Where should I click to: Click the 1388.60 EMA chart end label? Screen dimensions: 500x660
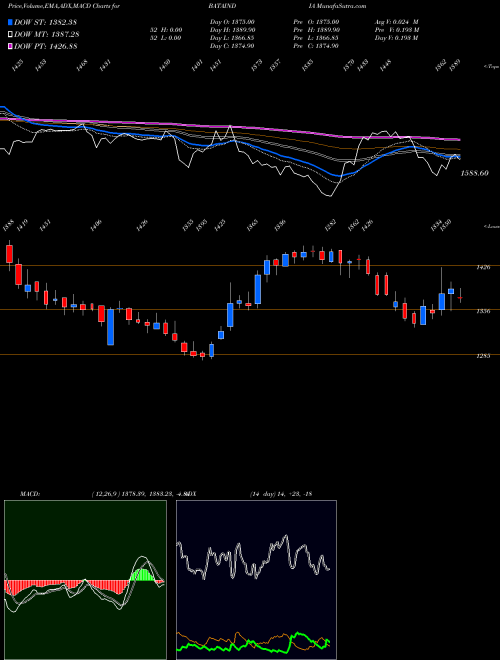pyautogui.click(x=475, y=173)
